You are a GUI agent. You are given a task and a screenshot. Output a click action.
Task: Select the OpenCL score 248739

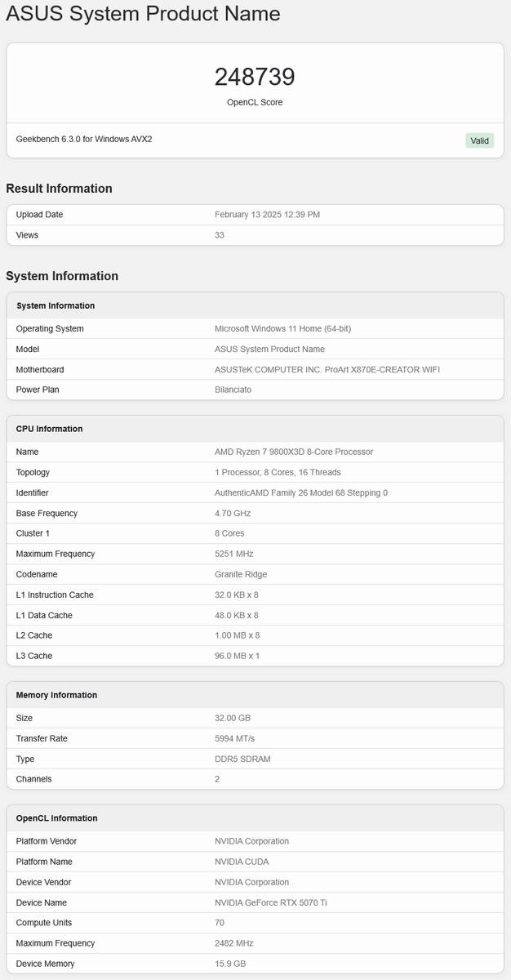pos(255,77)
